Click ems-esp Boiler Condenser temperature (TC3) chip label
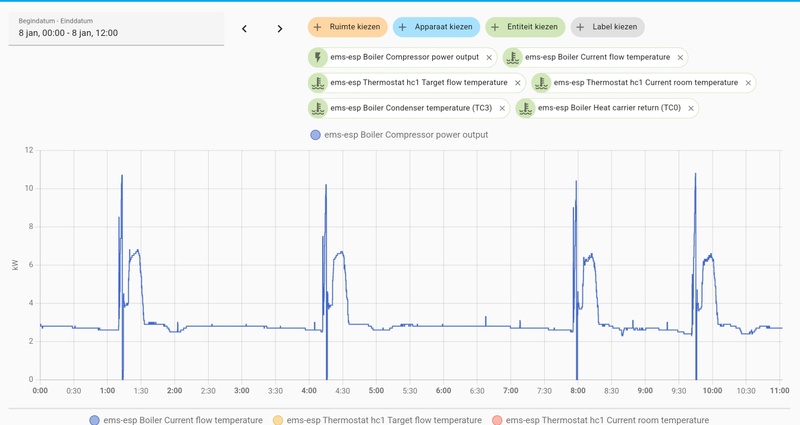This screenshot has height=425, width=800. [411, 108]
